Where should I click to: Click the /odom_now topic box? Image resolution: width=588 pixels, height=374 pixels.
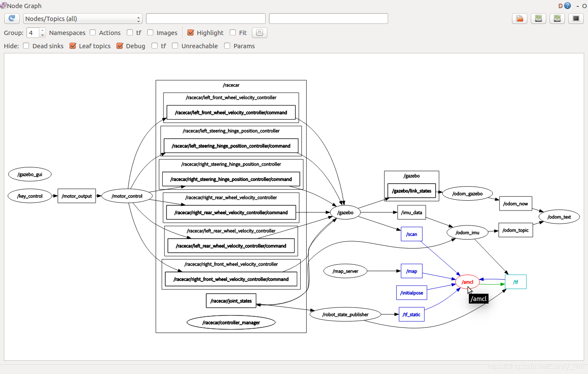click(515, 204)
